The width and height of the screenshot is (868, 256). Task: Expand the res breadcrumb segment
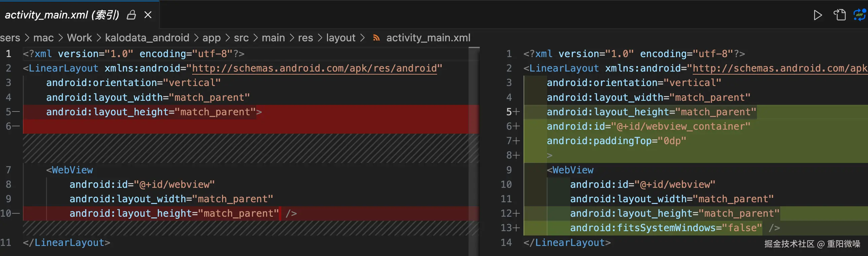305,38
